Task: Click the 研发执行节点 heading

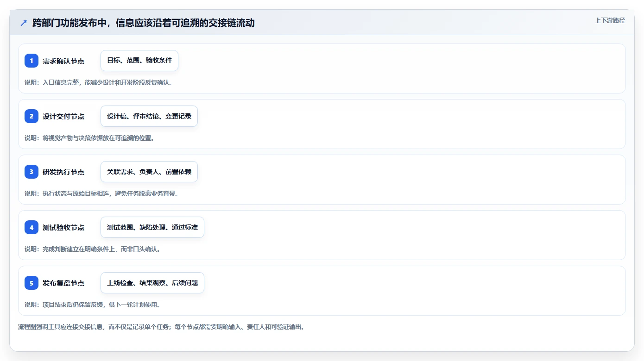Action: (63, 172)
